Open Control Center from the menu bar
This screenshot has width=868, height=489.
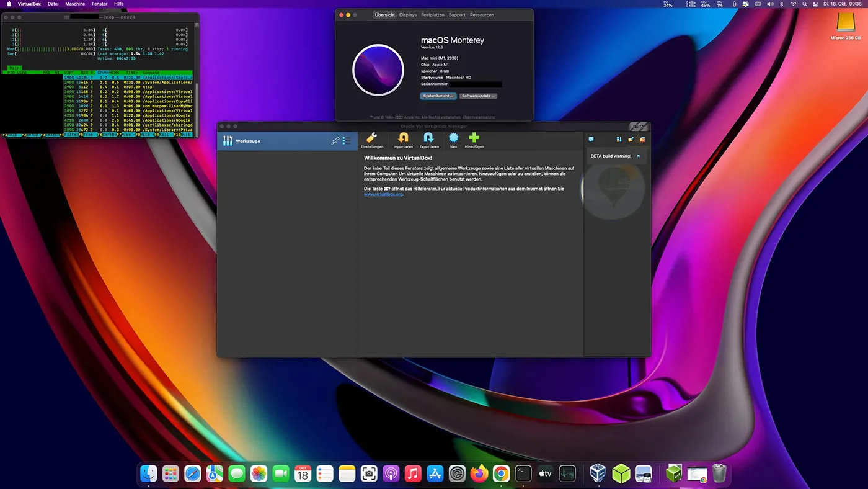(815, 3)
